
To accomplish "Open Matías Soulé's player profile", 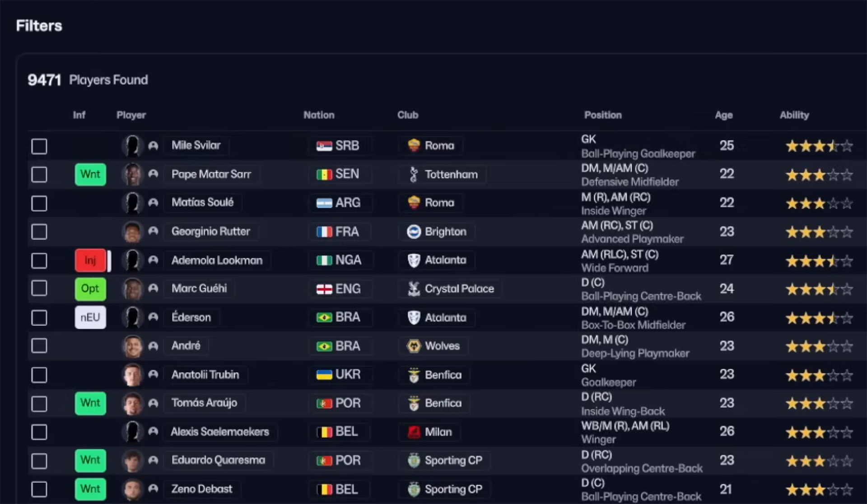I will 202,203.
